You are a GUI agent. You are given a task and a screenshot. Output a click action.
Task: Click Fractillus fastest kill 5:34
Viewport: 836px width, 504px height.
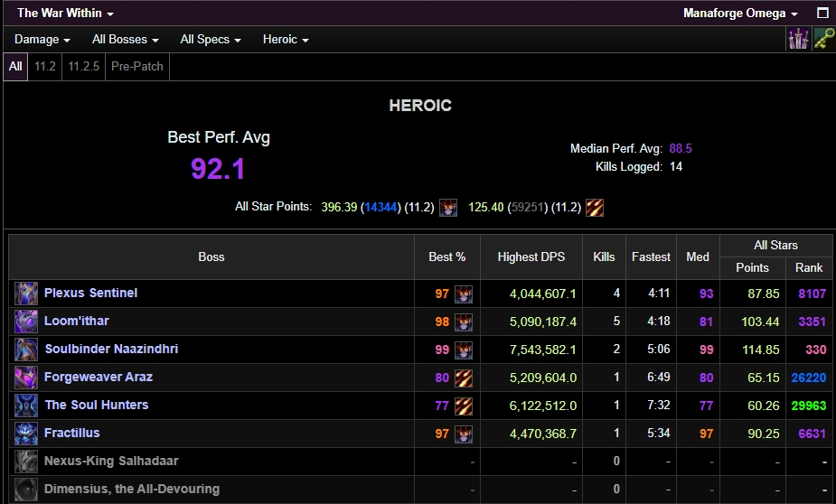pyautogui.click(x=659, y=434)
